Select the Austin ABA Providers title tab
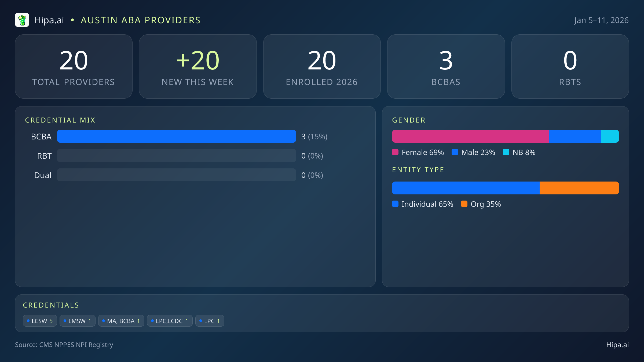Screen dimensions: 644x362 141,20
